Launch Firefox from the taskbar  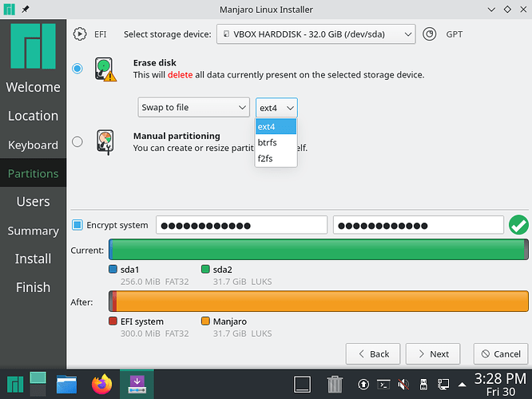tap(101, 385)
